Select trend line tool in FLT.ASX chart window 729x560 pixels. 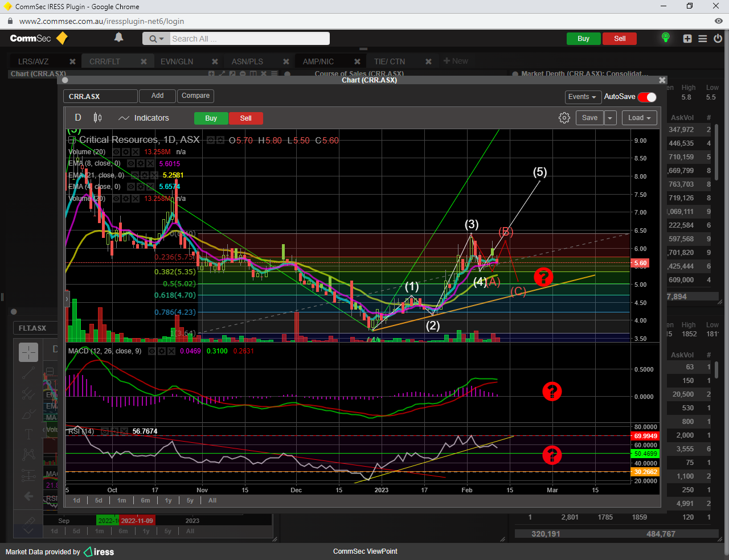[28, 373]
